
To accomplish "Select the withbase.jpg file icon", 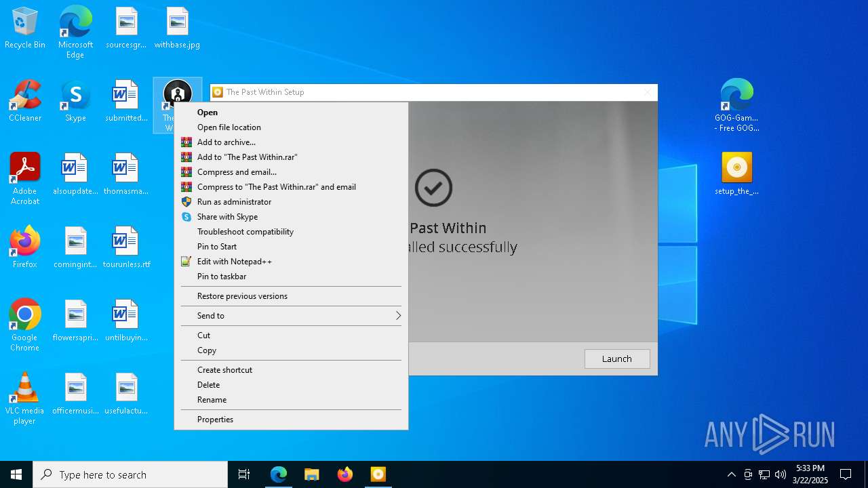I will (177, 28).
